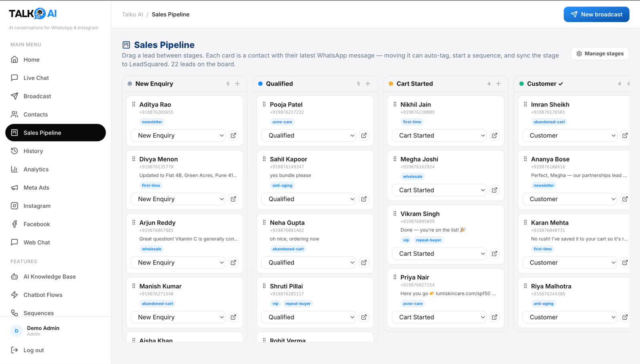The image size is (640, 364).
Task: Click Megha Joshi lead name
Action: 419,159
